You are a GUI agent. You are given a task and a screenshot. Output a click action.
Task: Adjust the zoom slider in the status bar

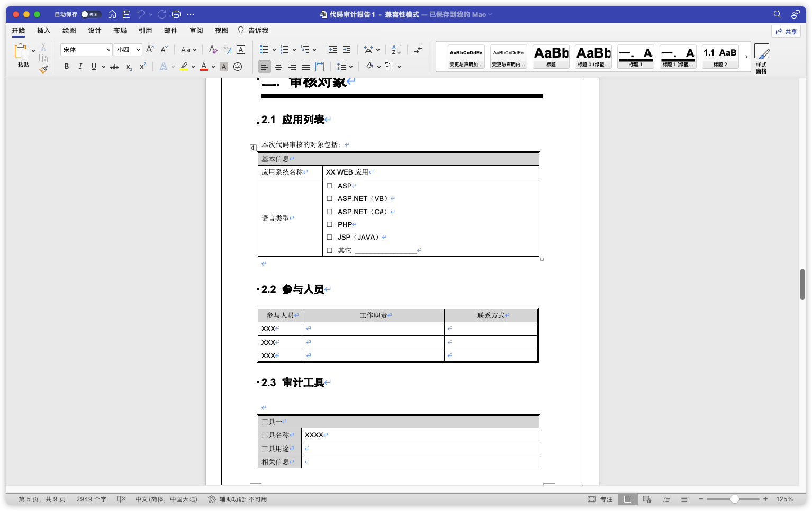click(x=734, y=499)
